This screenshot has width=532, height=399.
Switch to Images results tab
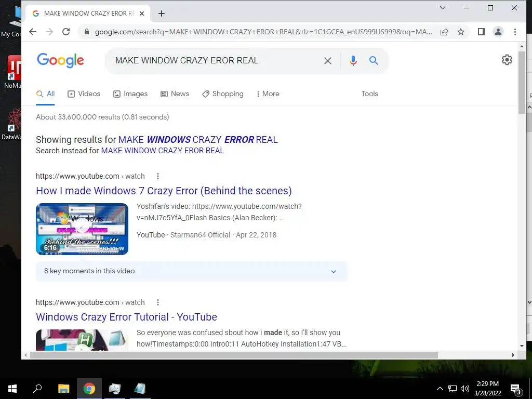[x=130, y=94]
